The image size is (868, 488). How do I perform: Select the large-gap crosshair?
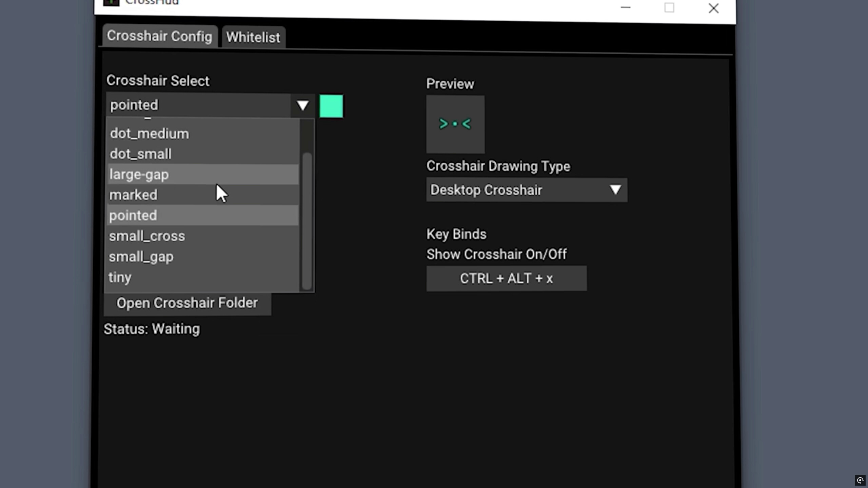[139, 174]
